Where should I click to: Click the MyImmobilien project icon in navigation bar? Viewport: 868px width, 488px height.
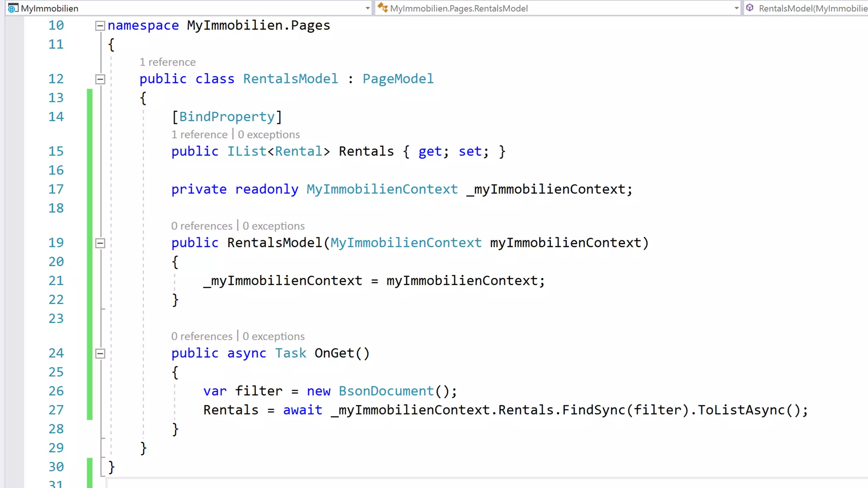pos(13,8)
